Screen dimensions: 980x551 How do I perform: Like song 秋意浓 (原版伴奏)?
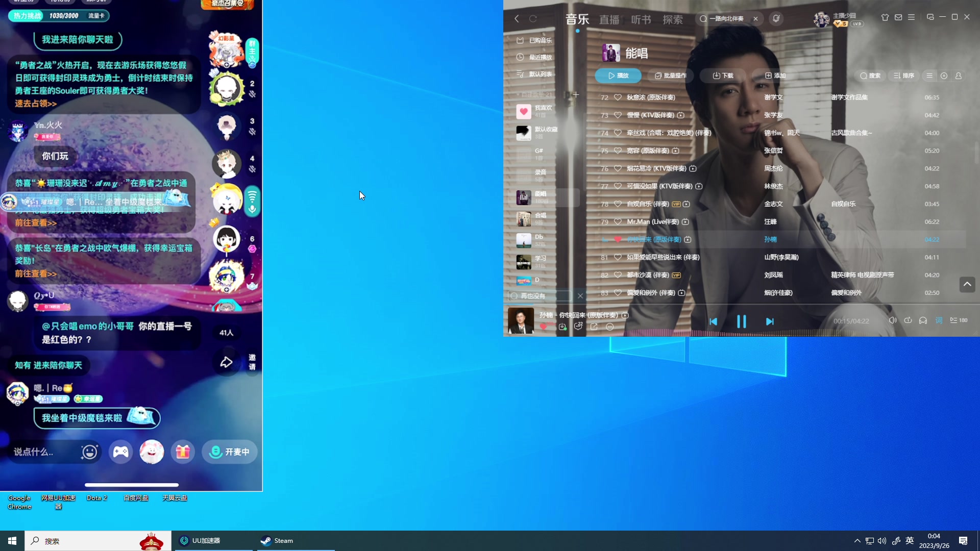[x=618, y=97]
